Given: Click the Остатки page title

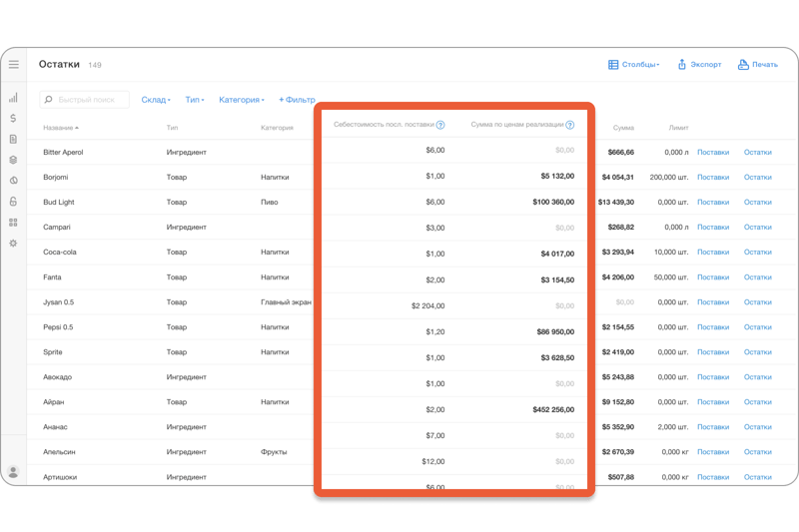Looking at the screenshot, I should pyautogui.click(x=59, y=64).
